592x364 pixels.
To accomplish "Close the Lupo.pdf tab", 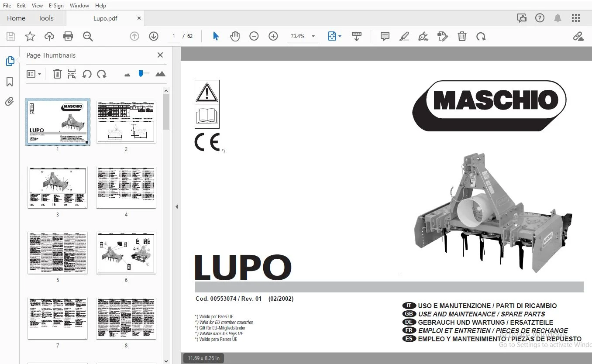I will click(x=139, y=18).
